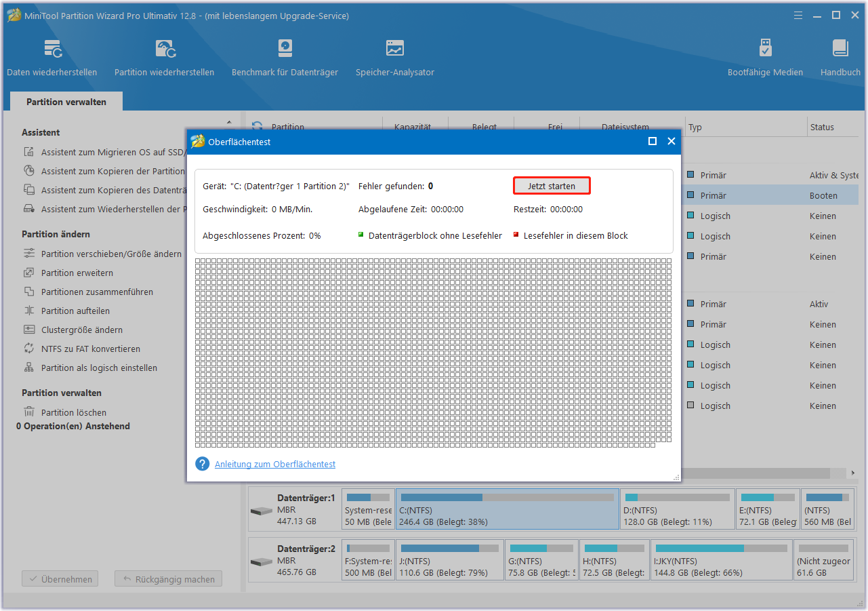Start Assistent zum Migrieren OS auf SSD
Screen dimensions: 868x611
pos(104,152)
